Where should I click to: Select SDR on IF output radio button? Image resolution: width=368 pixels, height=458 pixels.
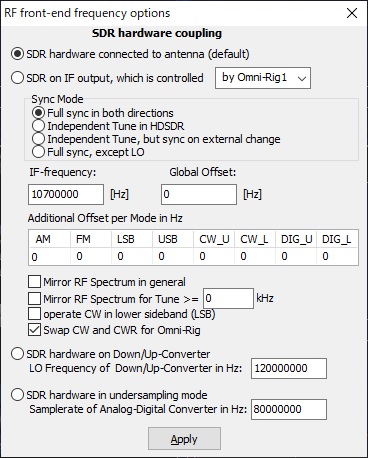[17, 78]
